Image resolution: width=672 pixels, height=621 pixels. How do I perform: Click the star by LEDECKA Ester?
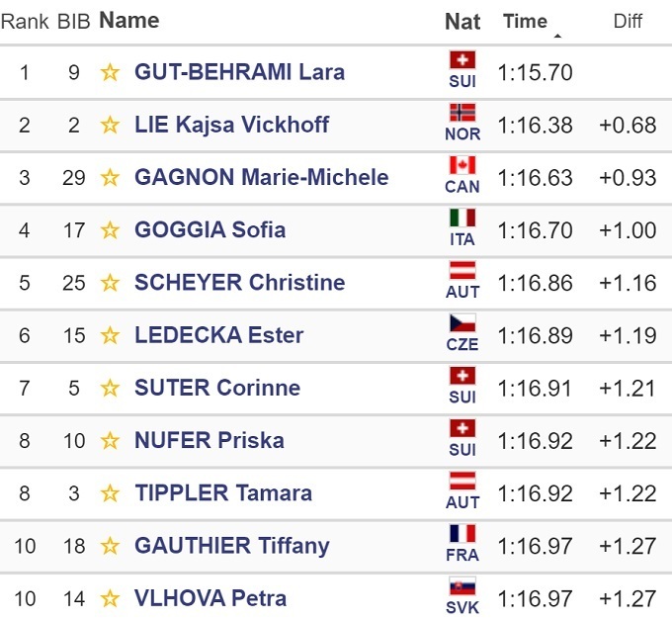pos(110,335)
